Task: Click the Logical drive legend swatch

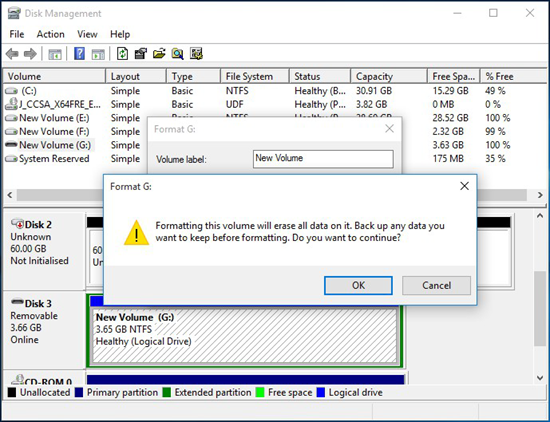Action: [x=321, y=393]
